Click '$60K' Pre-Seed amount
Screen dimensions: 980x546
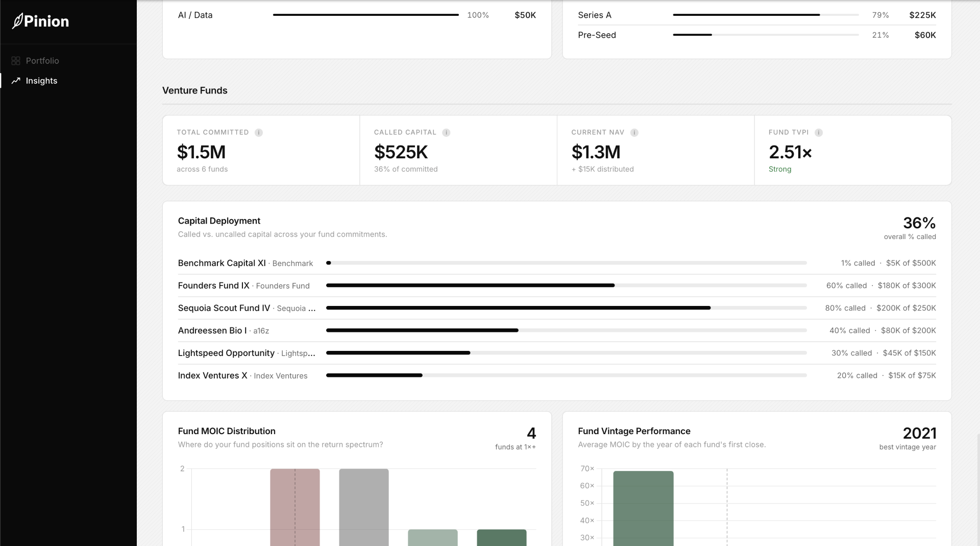click(925, 35)
